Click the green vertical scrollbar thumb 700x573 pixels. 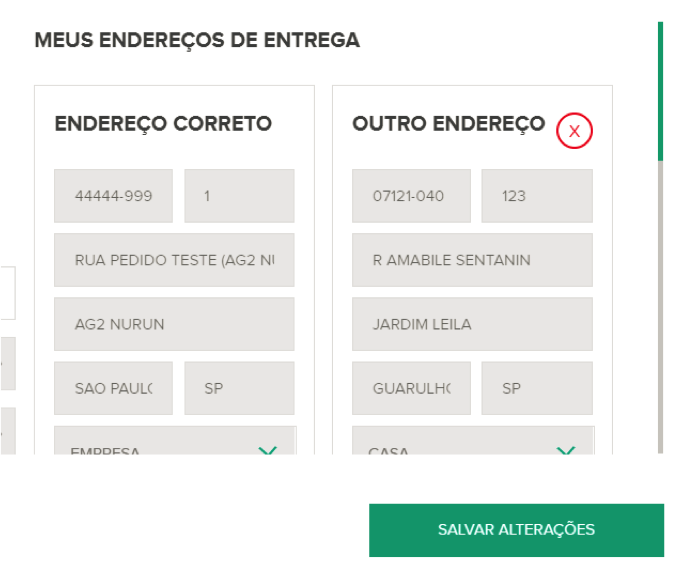(661, 91)
